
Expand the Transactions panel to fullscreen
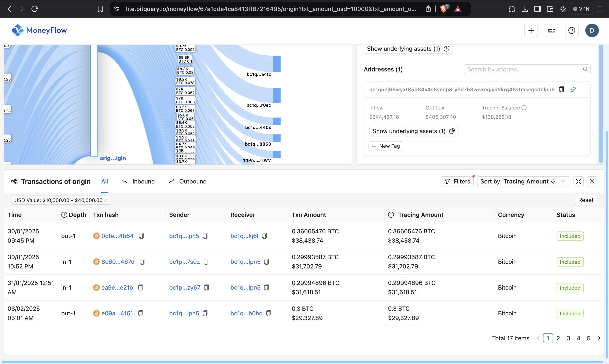(578, 181)
